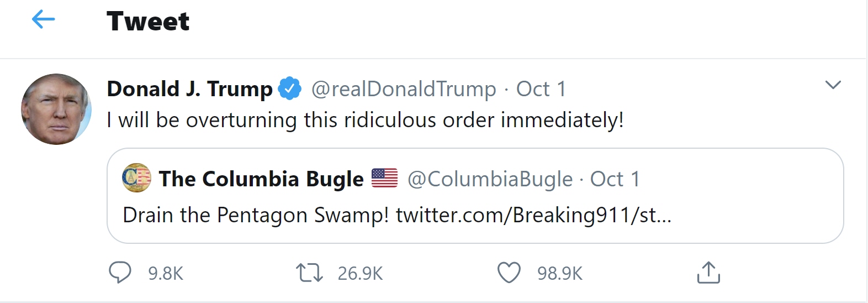Open the share tweet icon
Viewport: 868px width, 303px height.
708,273
